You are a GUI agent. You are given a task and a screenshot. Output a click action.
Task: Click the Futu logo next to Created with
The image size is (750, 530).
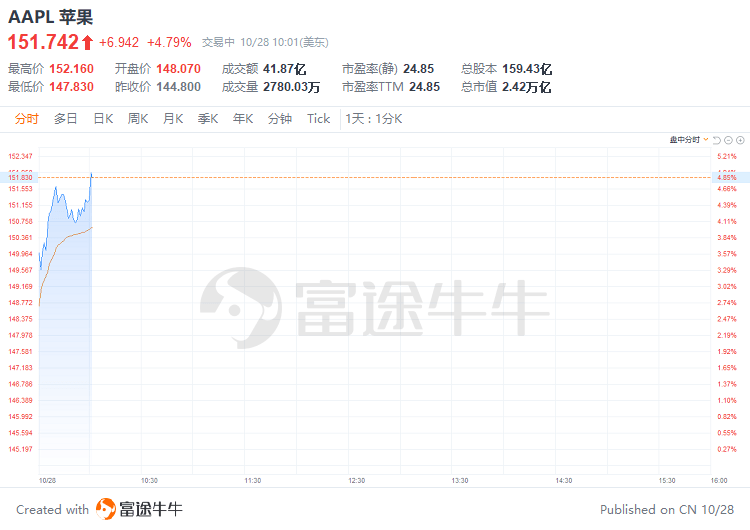click(106, 508)
